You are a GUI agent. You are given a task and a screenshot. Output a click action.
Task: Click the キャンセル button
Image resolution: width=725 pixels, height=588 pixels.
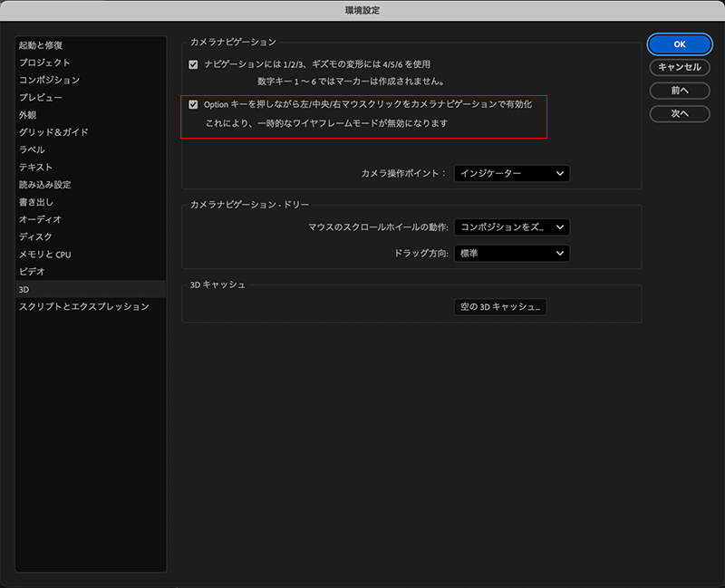[679, 67]
